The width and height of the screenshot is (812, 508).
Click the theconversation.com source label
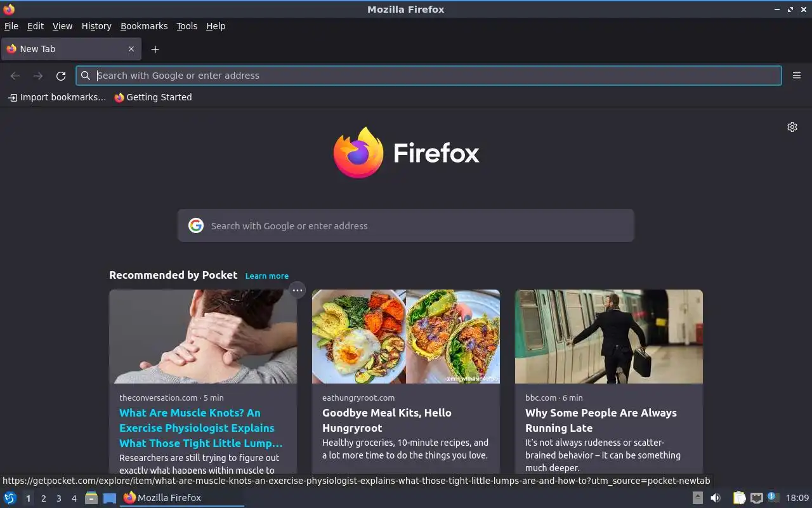coord(159,398)
